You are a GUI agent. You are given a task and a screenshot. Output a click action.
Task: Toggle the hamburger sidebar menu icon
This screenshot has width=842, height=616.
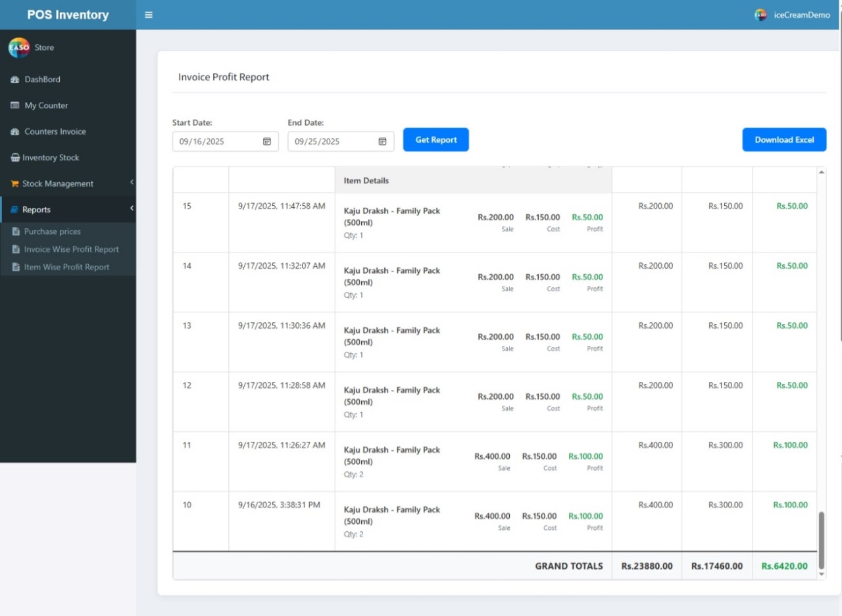(149, 15)
